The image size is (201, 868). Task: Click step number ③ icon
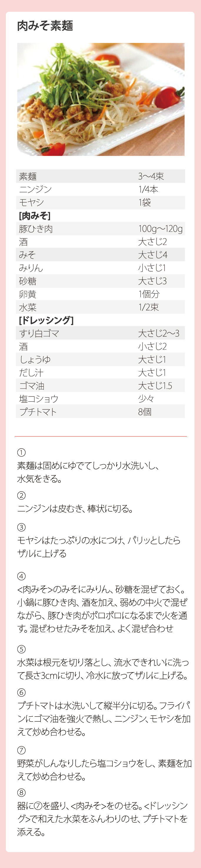click(21, 527)
